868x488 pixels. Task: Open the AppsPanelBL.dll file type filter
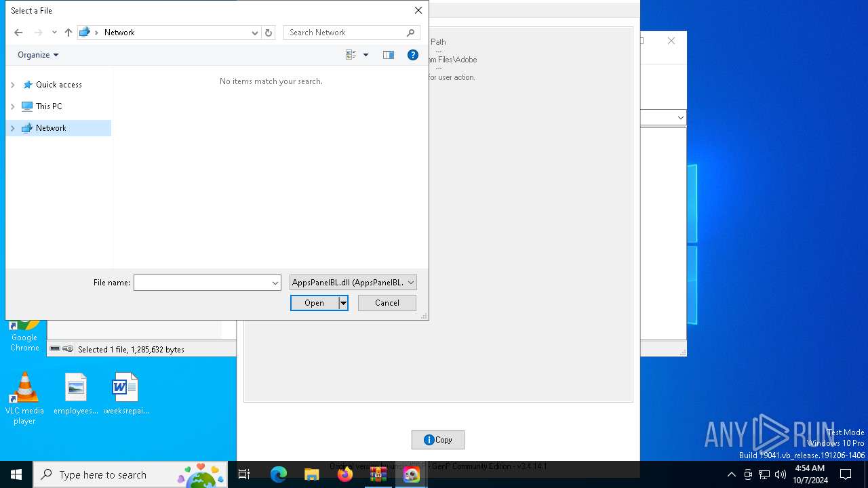[x=353, y=283]
